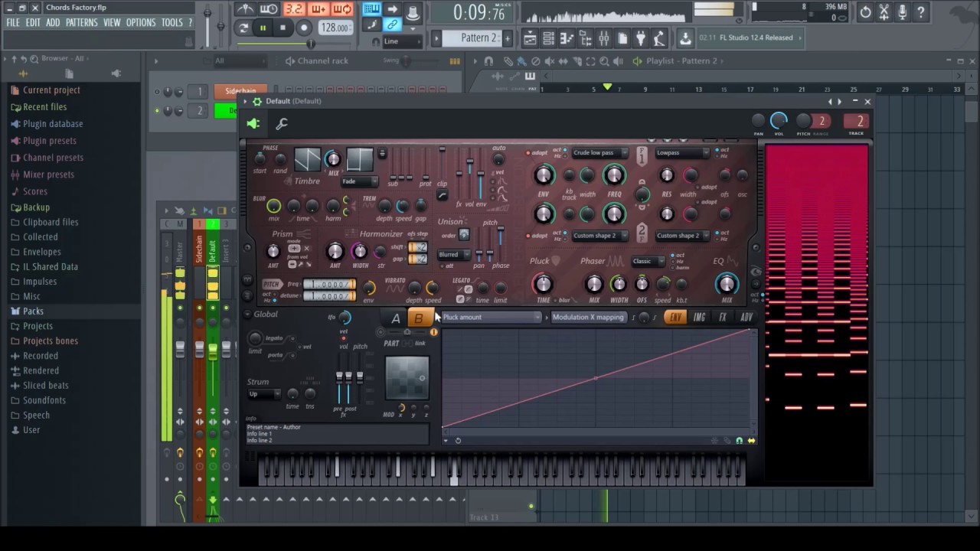Open the Plugin picker icon
Viewport: 980px width, 551px height.
[x=641, y=37]
